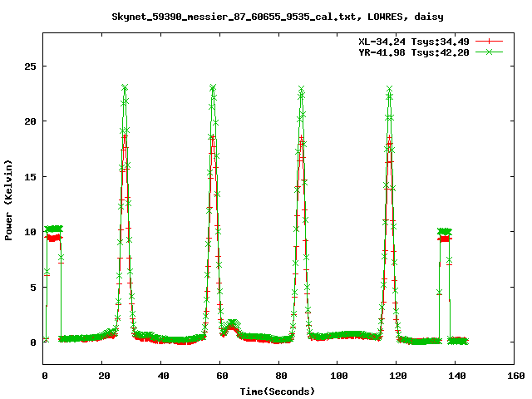The height and width of the screenshot is (399, 532).
Task: Click the green peak top near 88 seconds
Action: (x=301, y=89)
